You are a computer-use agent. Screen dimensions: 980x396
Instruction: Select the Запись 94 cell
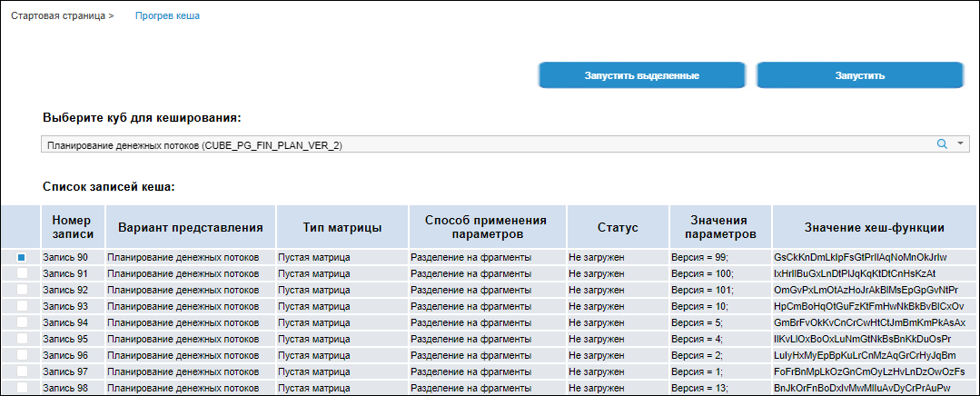pyautogui.click(x=73, y=322)
